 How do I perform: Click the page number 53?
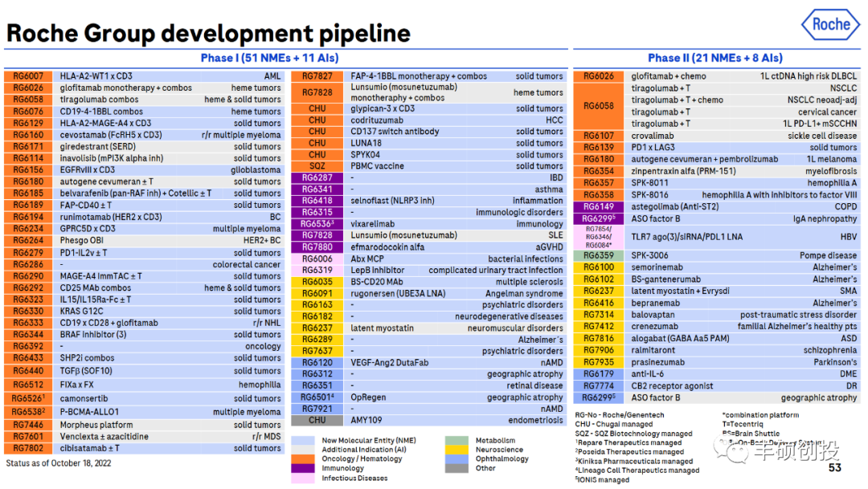tap(835, 468)
